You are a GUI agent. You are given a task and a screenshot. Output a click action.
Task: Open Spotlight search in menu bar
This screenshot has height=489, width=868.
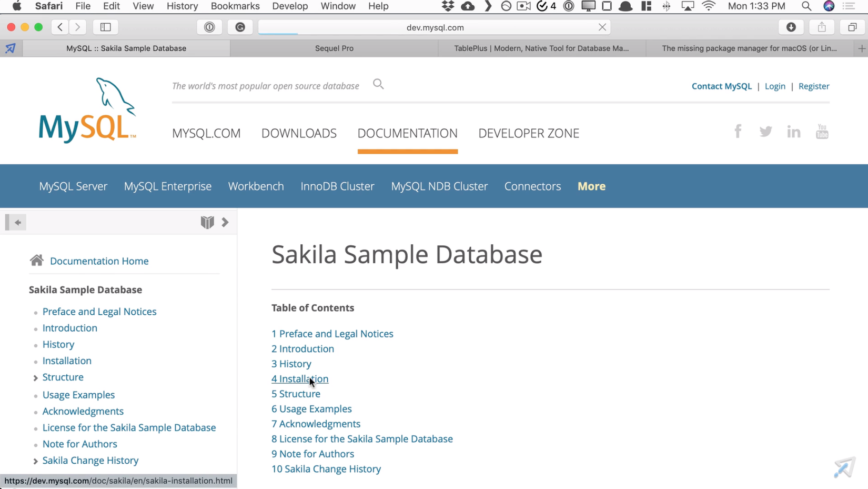[x=806, y=6]
